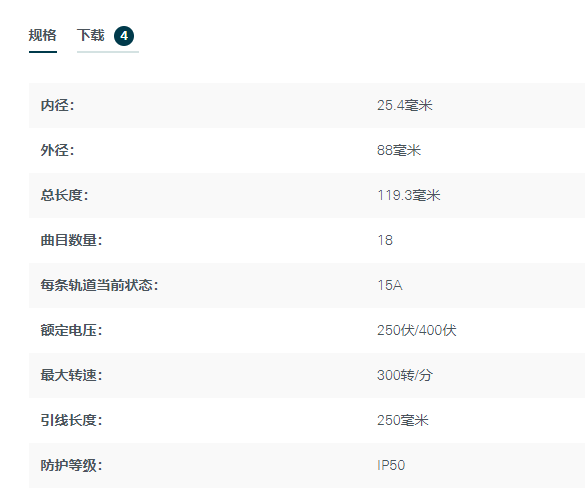The height and width of the screenshot is (499, 585).
Task: Switch to the 规格 tab
Action: [x=43, y=35]
